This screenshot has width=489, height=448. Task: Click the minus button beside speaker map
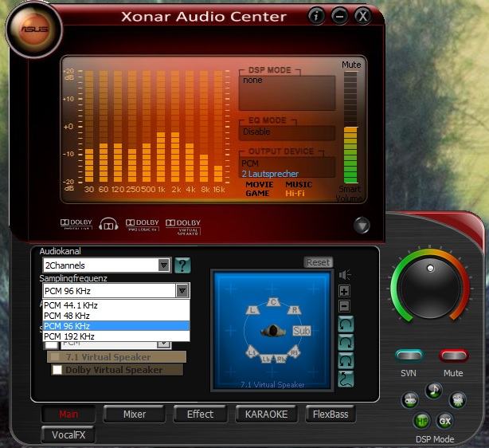tap(344, 306)
